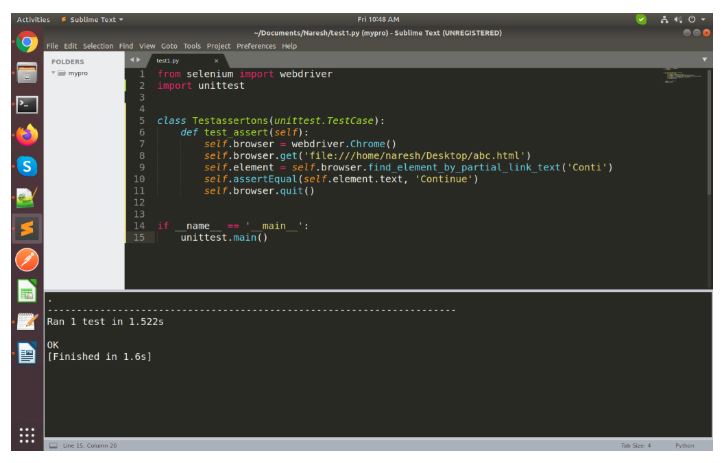Open the system menu dropdown arrow
The image size is (725, 463).
click(x=703, y=19)
